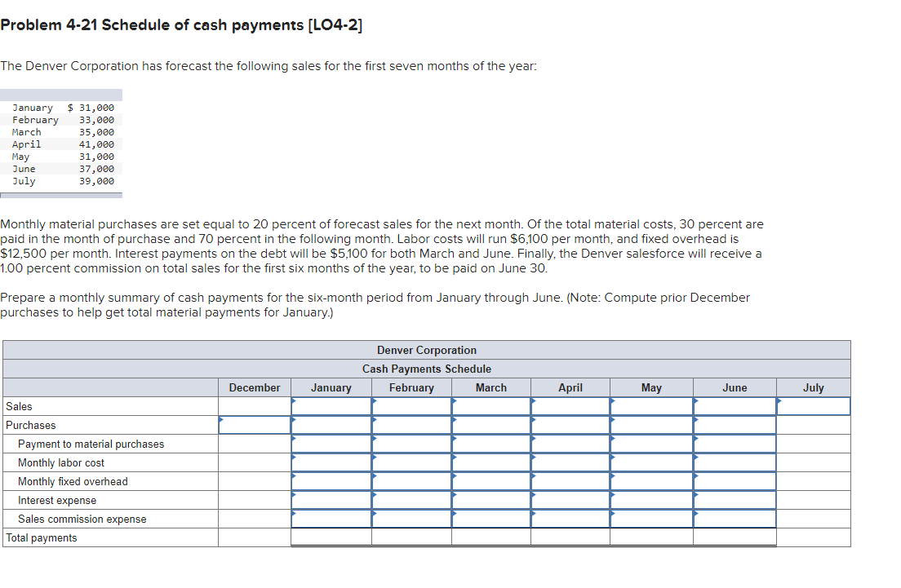Select the Purchases cell for March
The image size is (901, 588).
(x=491, y=425)
